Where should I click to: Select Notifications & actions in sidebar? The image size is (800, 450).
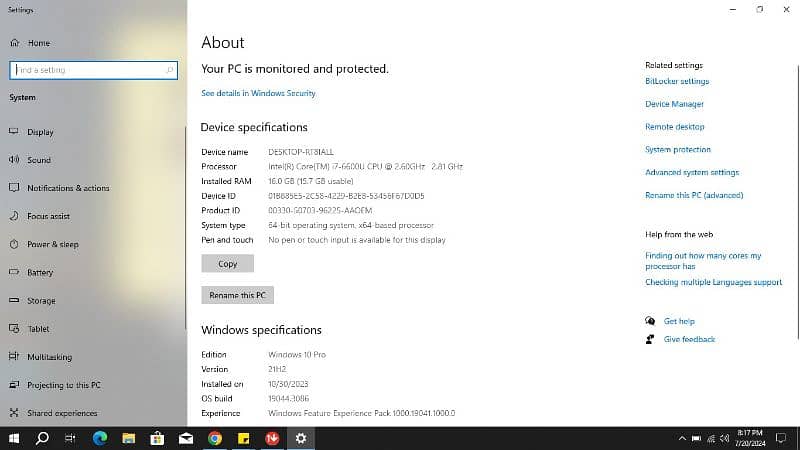(68, 188)
